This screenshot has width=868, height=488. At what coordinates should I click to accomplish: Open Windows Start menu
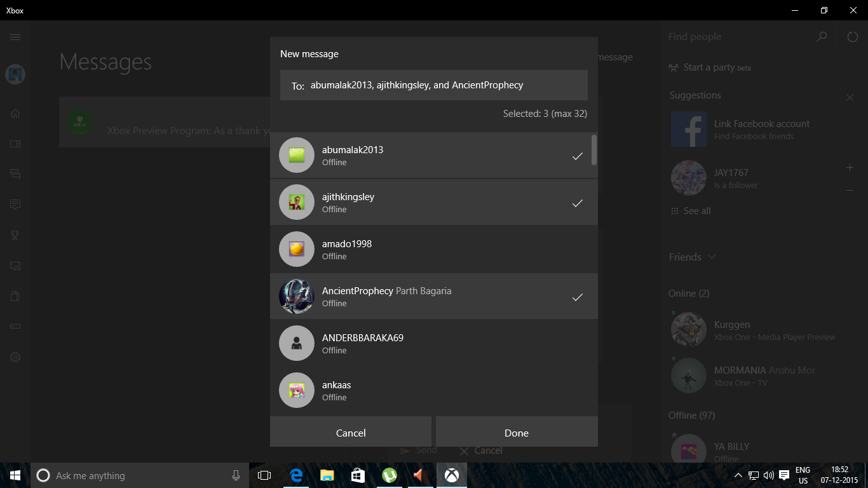(x=15, y=475)
